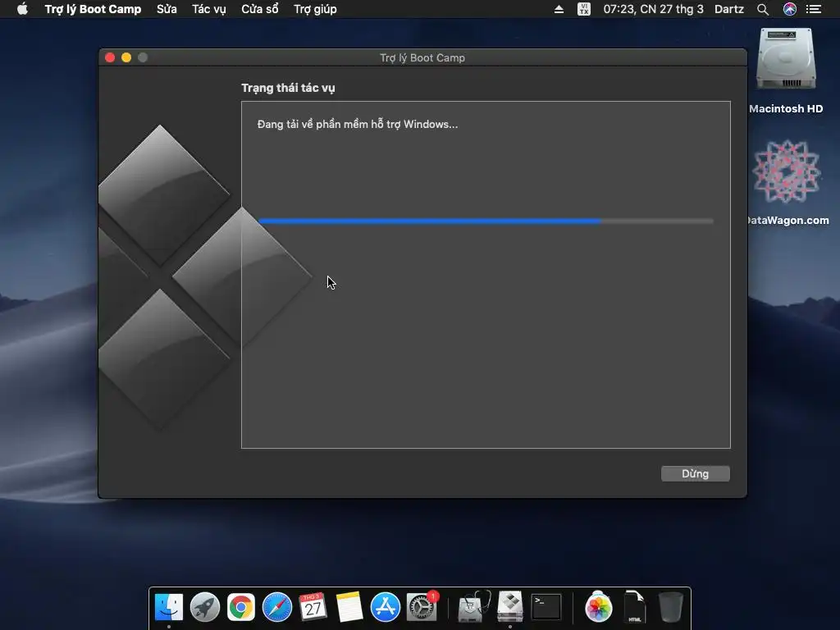Launch Safari compass from the Dock
Screen dimensions: 840x630
pos(277,607)
